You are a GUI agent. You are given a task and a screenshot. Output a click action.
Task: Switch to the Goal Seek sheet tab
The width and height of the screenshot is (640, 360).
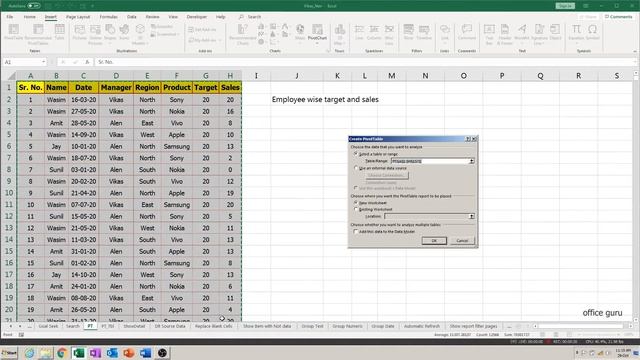[x=48, y=326]
